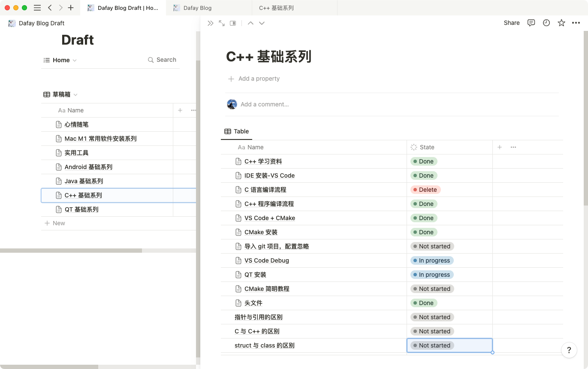The height and width of the screenshot is (369, 588).
Task: Click the horizontal scrollbar under 草稿箱 table
Action: pyautogui.click(x=71, y=251)
